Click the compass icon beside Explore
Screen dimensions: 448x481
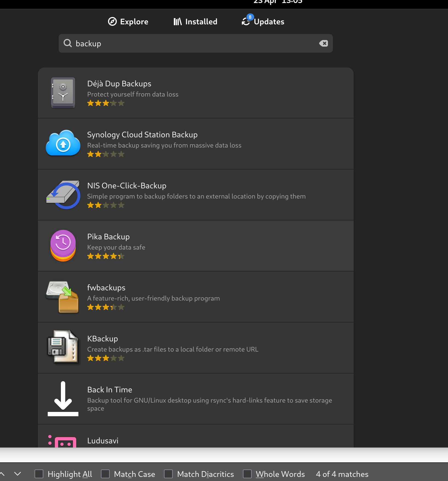tap(112, 21)
